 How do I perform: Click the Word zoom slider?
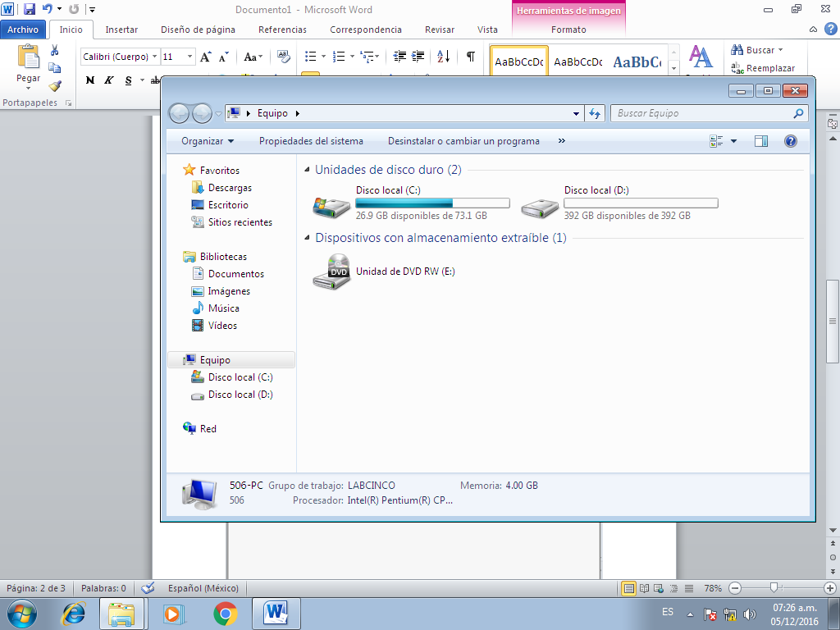click(x=774, y=588)
